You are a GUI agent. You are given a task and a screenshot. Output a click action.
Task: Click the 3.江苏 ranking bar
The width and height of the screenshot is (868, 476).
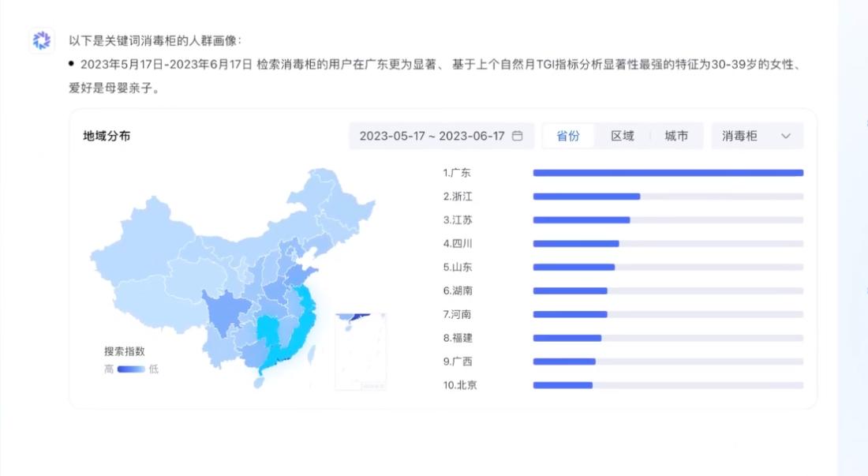tap(668, 219)
